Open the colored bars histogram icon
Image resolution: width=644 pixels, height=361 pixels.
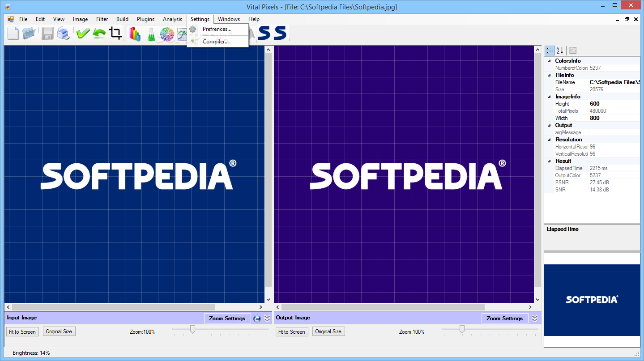135,34
